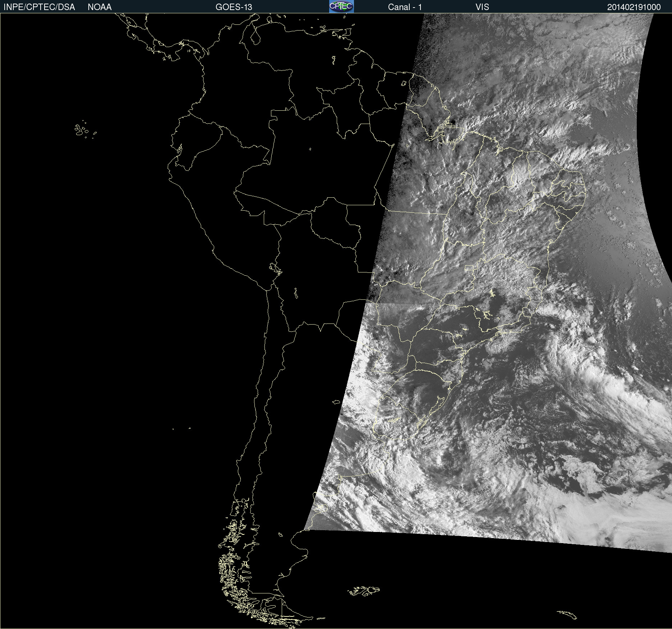Click the INPE/CPTEC/DSA header text
The width and height of the screenshot is (672, 629).
tap(39, 7)
